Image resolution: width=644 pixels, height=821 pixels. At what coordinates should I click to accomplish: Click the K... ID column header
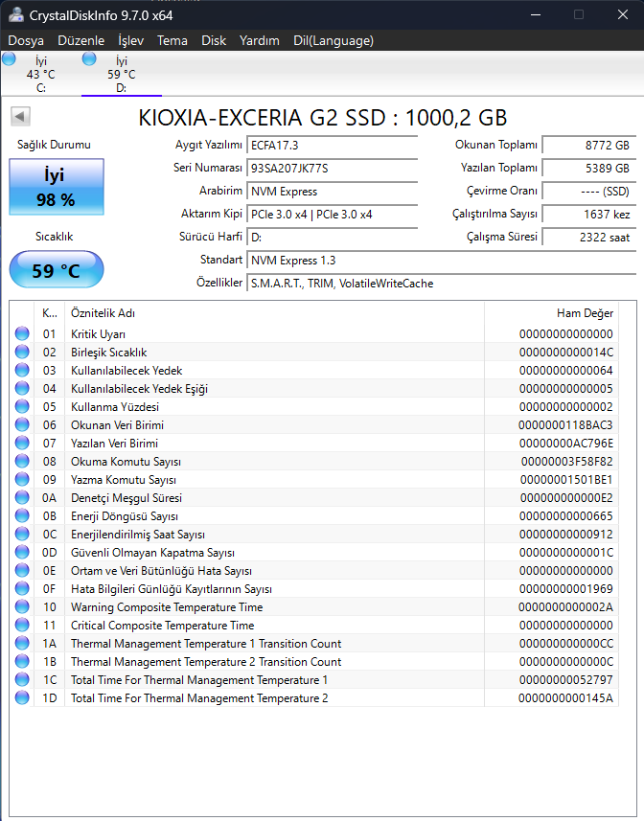pyautogui.click(x=49, y=313)
